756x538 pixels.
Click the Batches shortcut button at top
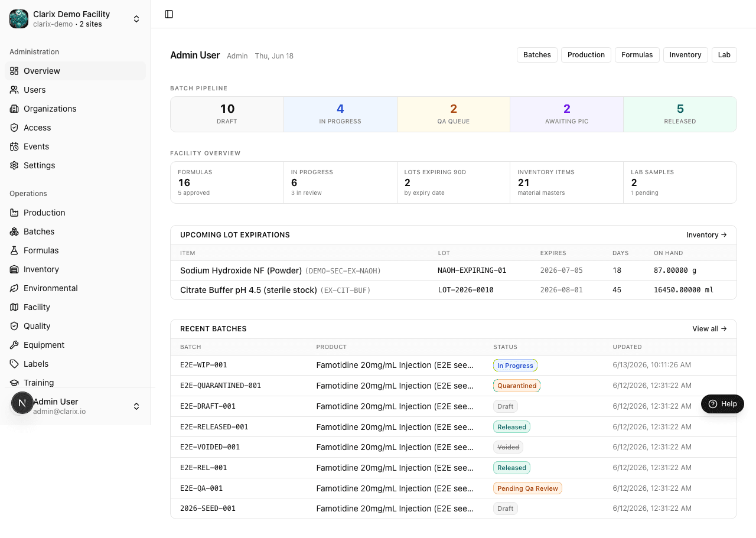[x=537, y=55]
